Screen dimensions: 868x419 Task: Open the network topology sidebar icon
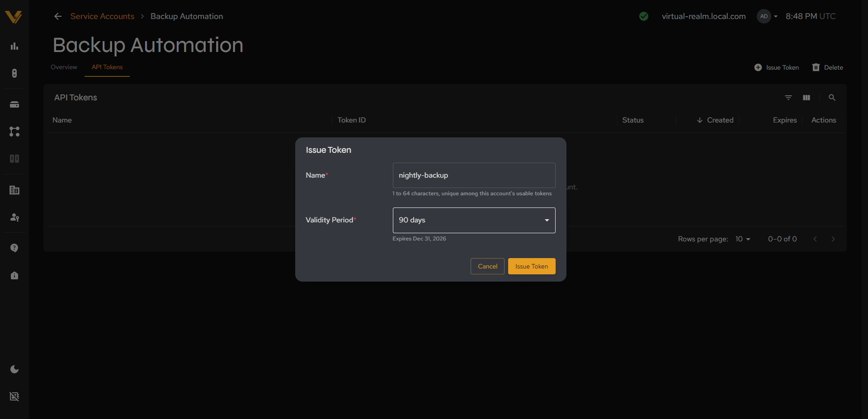click(14, 132)
